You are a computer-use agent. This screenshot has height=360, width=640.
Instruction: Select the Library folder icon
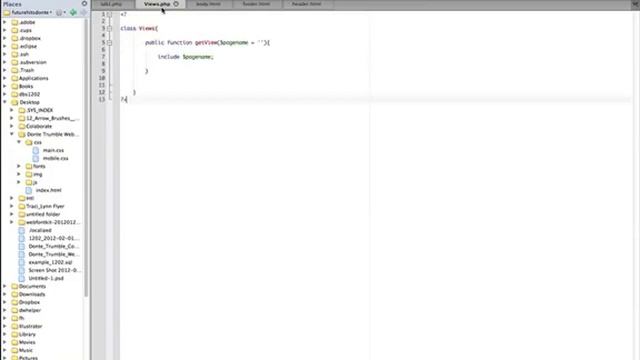point(15,334)
